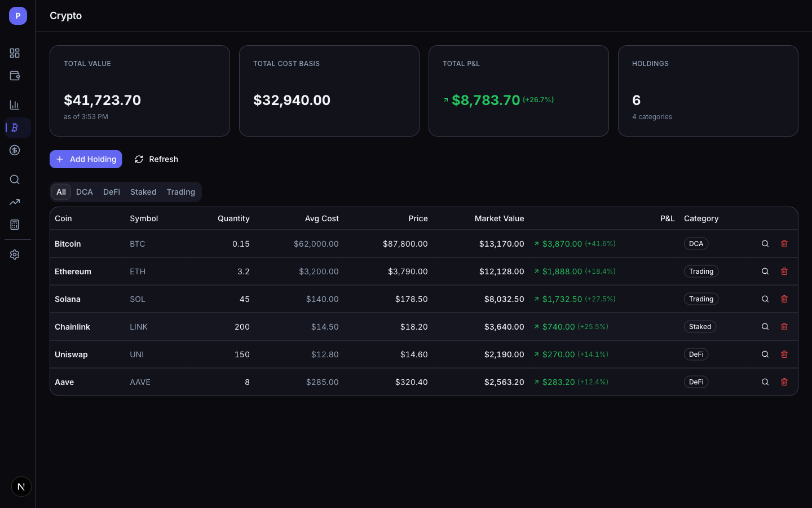Click the DCA category badge for Bitcoin
Screen dimensions: 812x508
click(696, 244)
